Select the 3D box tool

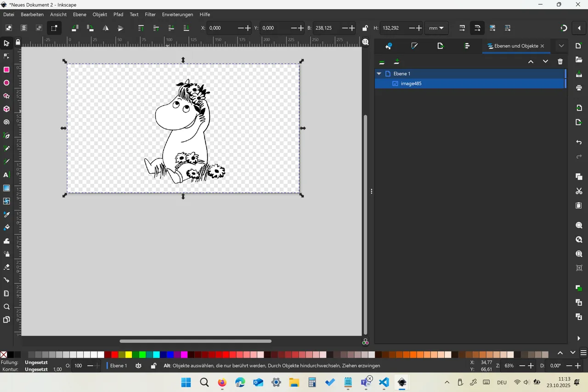(x=6, y=109)
